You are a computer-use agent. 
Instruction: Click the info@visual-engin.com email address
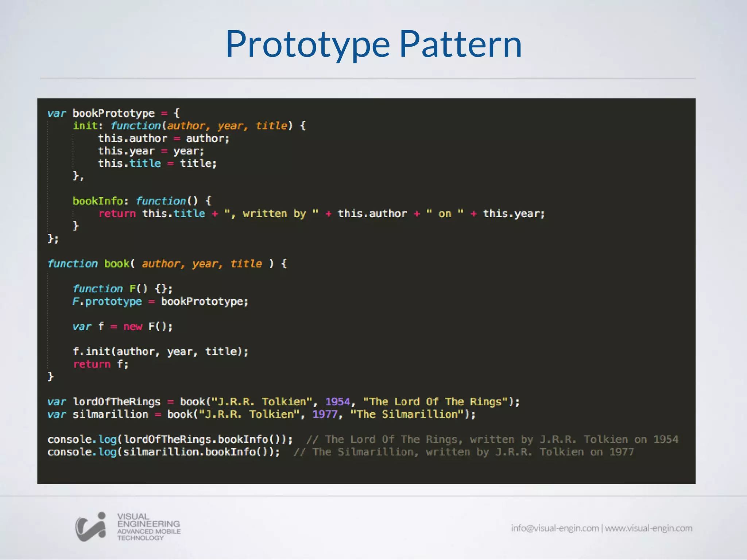pos(555,528)
